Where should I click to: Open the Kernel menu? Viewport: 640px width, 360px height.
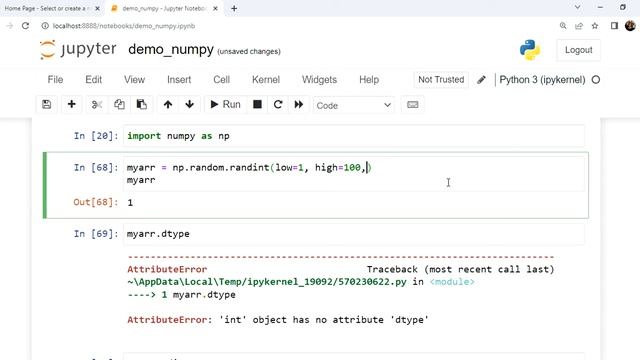[266, 80]
